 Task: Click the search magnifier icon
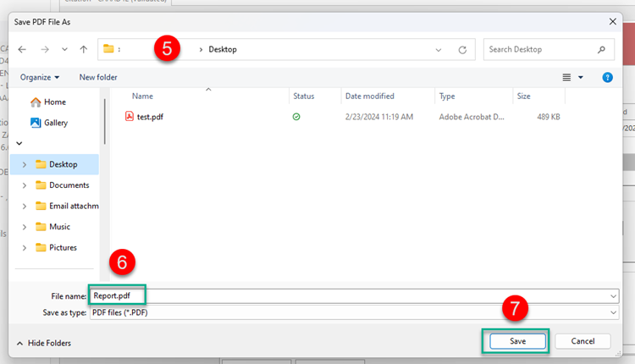click(601, 49)
